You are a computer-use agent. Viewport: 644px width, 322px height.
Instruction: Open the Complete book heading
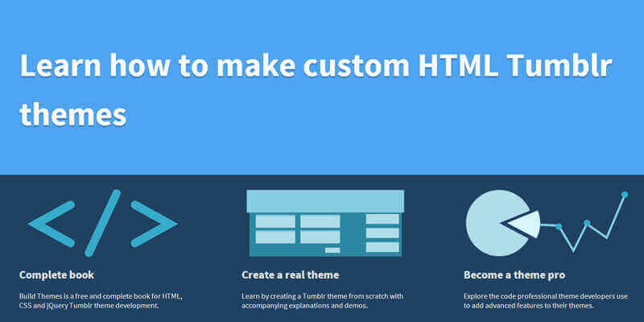(56, 275)
